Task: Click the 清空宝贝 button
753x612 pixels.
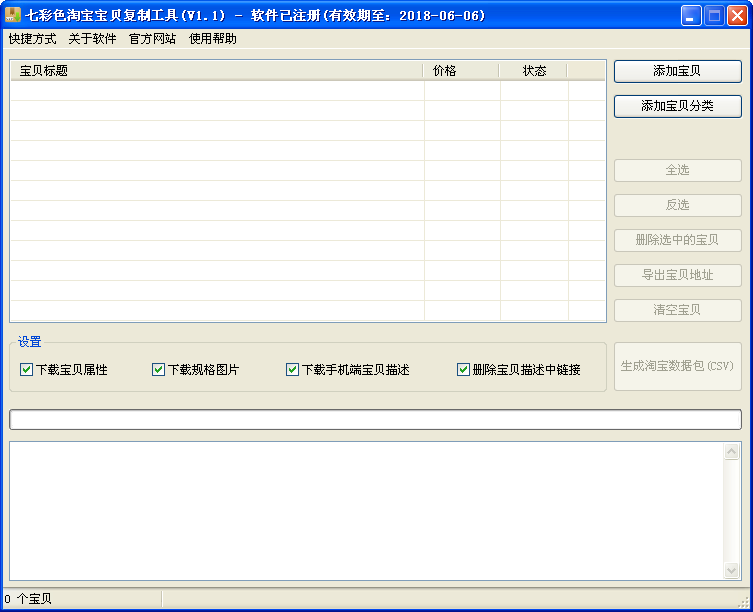Action: (x=678, y=310)
